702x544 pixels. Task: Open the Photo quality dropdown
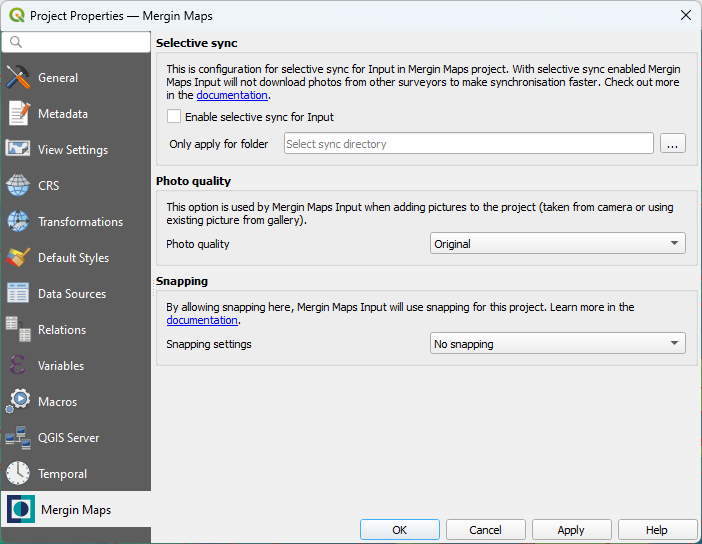tap(557, 244)
